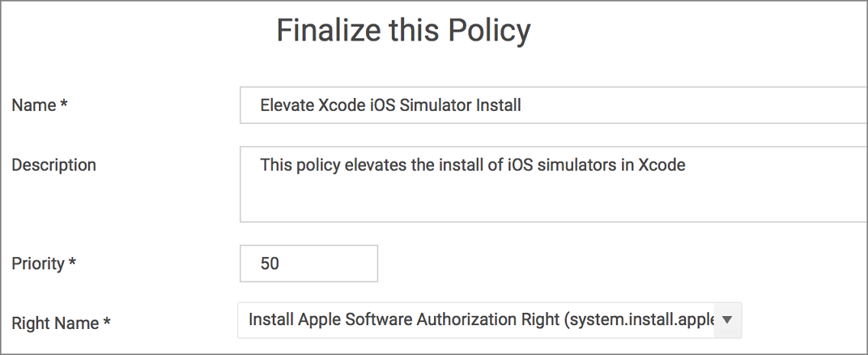Viewport: 868px width, 355px height.
Task: Click the required asterisk beside Right Name
Action: point(108,323)
